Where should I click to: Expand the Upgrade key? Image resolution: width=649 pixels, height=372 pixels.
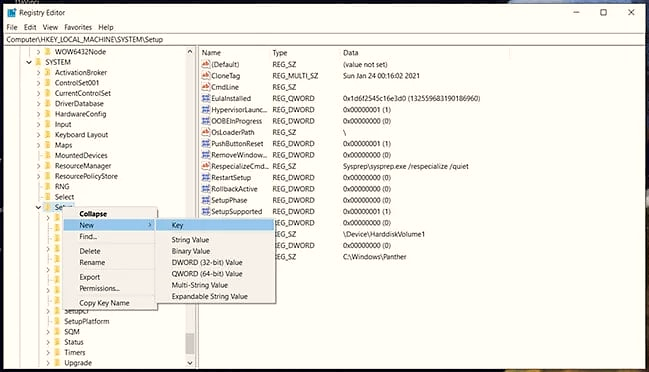48,363
